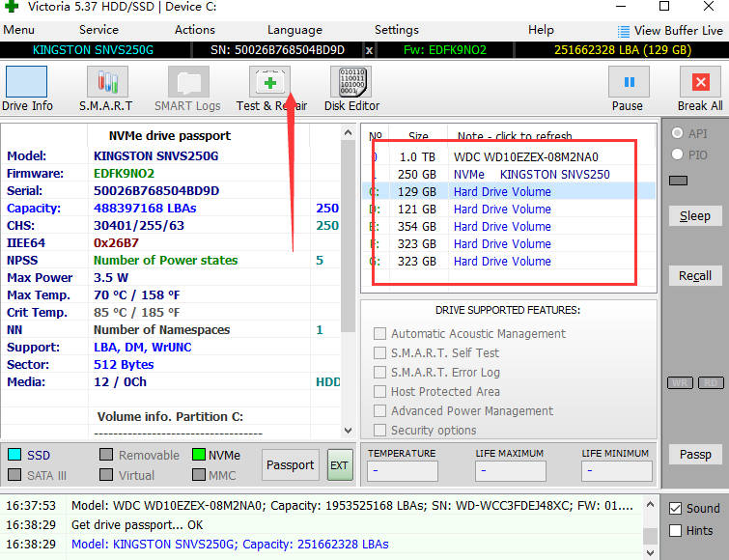This screenshot has width=729, height=560.
Task: Select the E: 354 GB volume row
Action: 509,226
